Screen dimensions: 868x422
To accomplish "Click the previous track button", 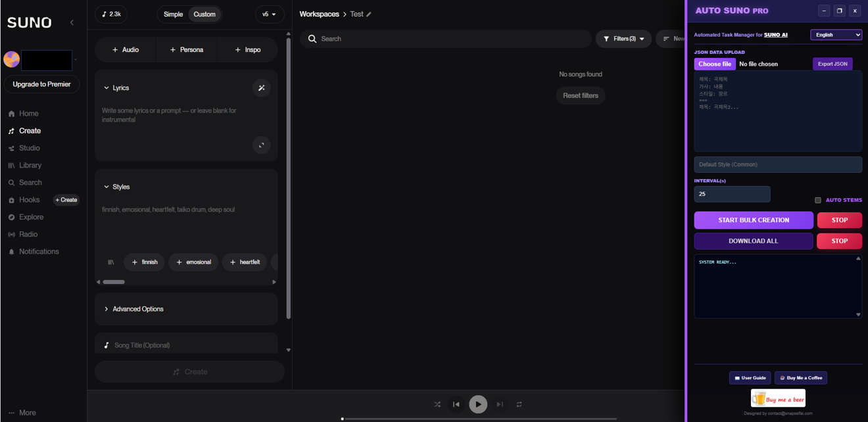I will pos(456,405).
